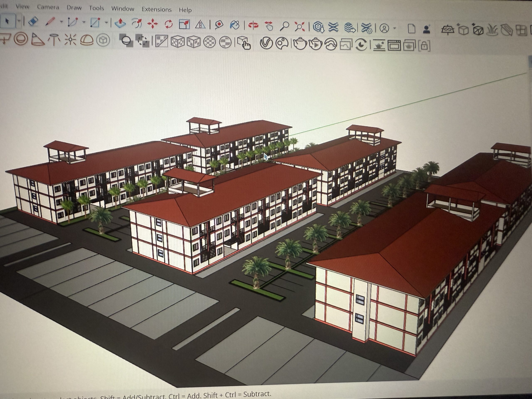Select the Paint Bucket tool
Image resolution: width=532 pixels, height=399 pixels.
coord(234,25)
